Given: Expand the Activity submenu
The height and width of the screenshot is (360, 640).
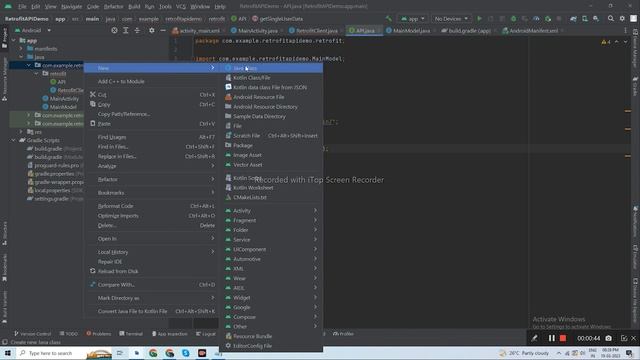Looking at the screenshot, I should click(x=271, y=211).
